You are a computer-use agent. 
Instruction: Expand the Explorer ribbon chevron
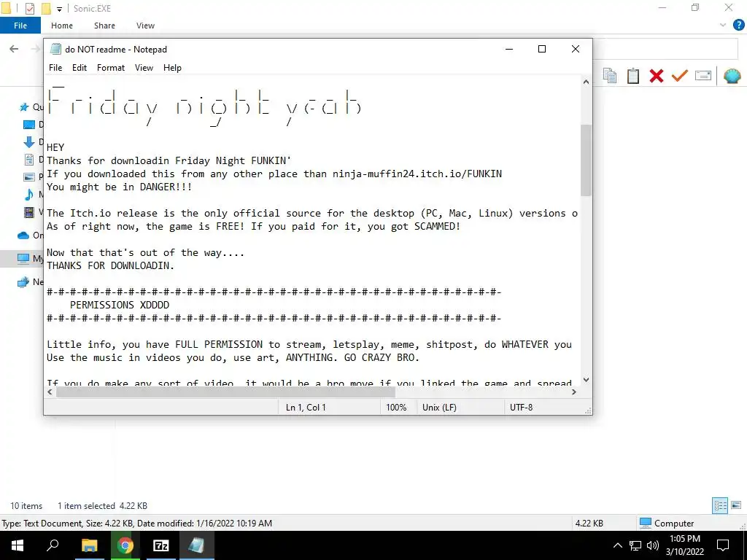click(723, 26)
